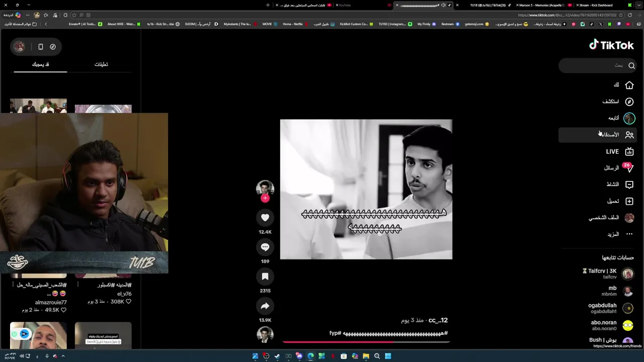Open cc_.12 creator name below video

[438, 320]
